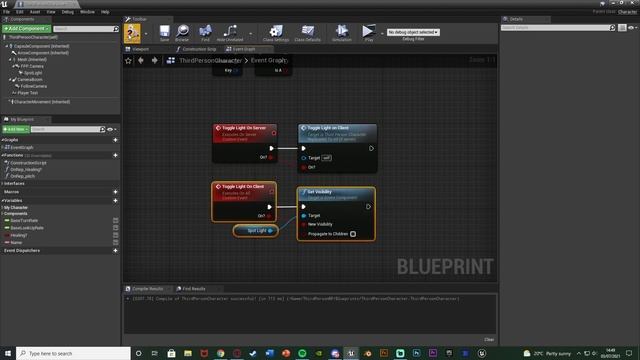This screenshot has width=640, height=360.
Task: Click the Set Visibility node title
Action: [319, 192]
